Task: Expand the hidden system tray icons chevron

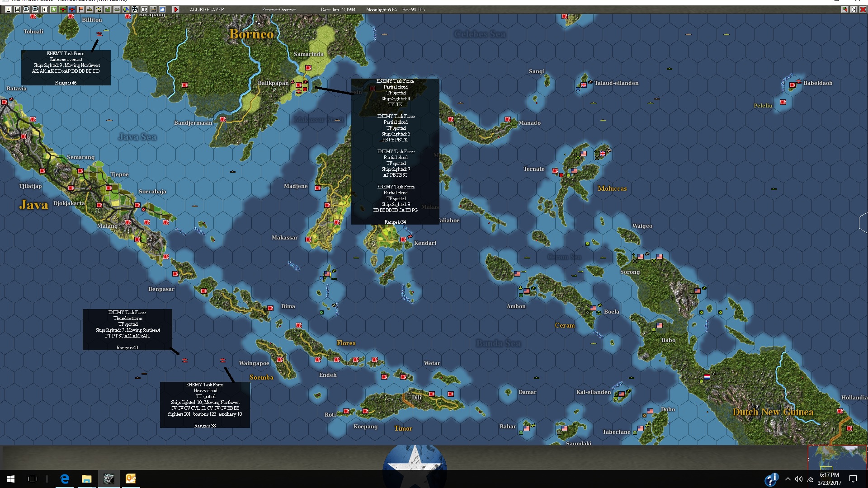Action: [x=788, y=479]
